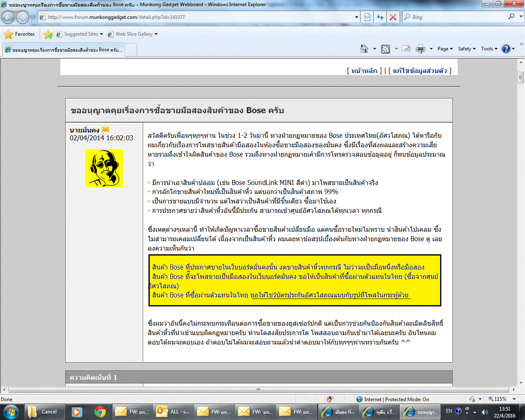Open the Safety menu
The width and height of the screenshot is (525, 420).
coord(467,49)
